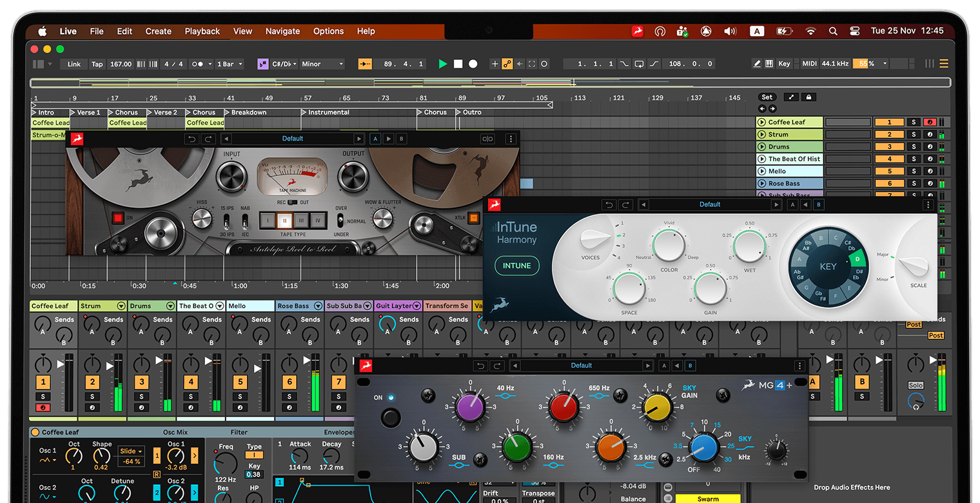Open three-dot menu in InTune Harmony plugin

928,204
